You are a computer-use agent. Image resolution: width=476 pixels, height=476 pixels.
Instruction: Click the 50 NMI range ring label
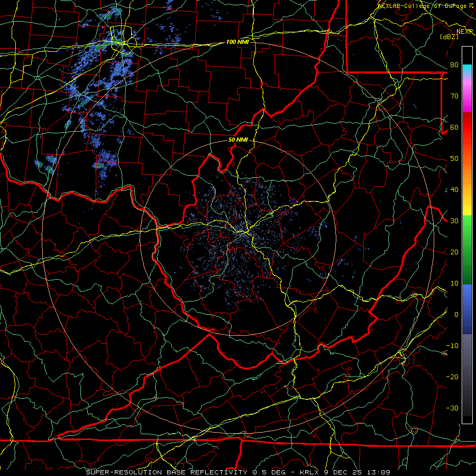pyautogui.click(x=238, y=140)
